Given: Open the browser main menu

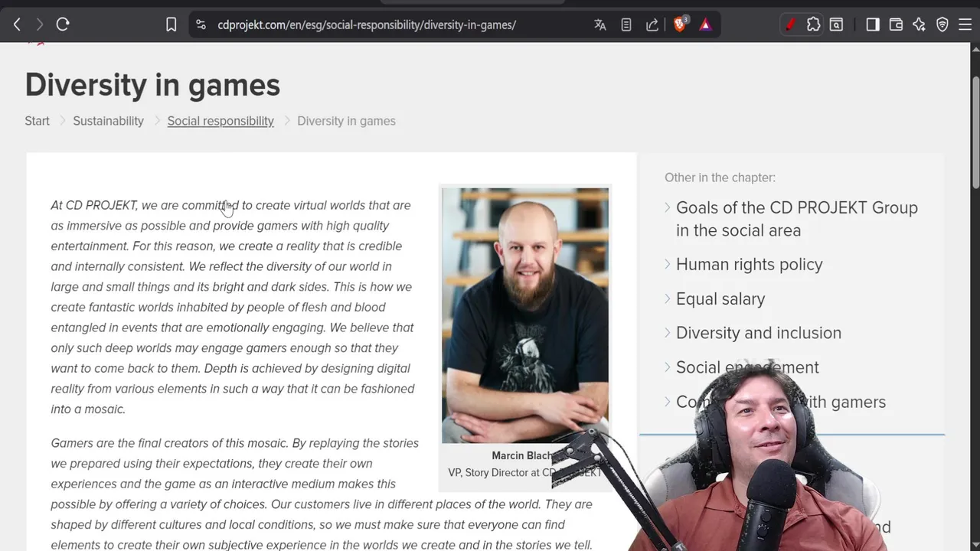Looking at the screenshot, I should click(965, 24).
